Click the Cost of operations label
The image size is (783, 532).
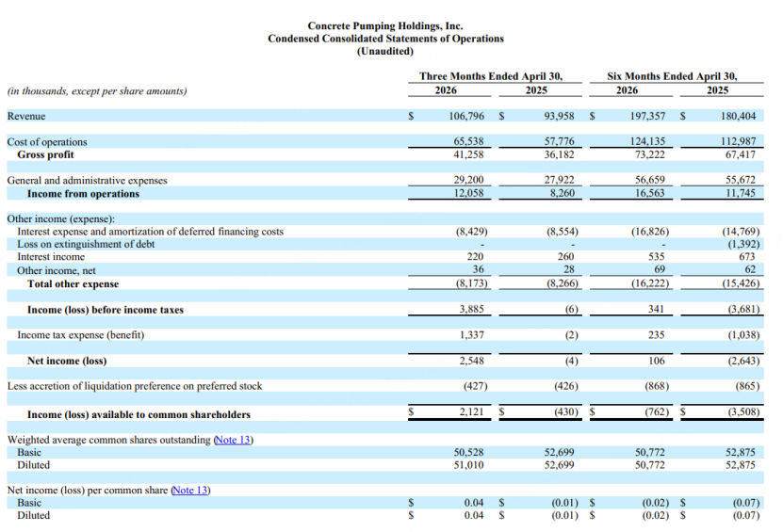coord(47,142)
